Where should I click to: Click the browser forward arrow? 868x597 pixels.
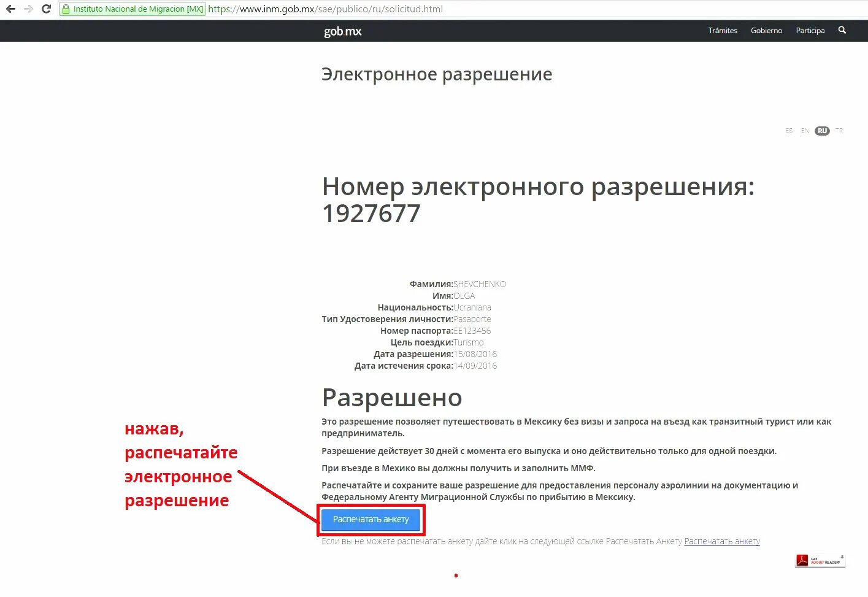click(28, 9)
